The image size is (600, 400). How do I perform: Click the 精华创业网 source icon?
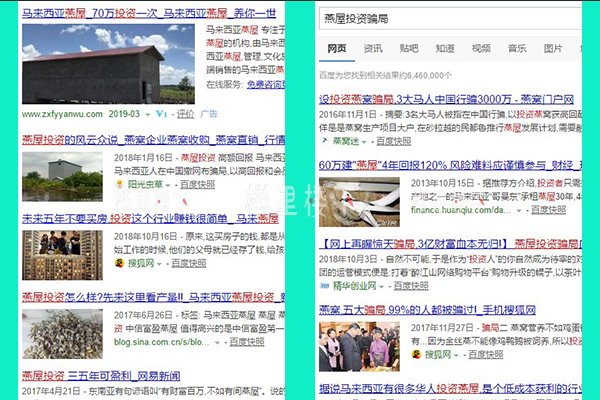(x=324, y=286)
